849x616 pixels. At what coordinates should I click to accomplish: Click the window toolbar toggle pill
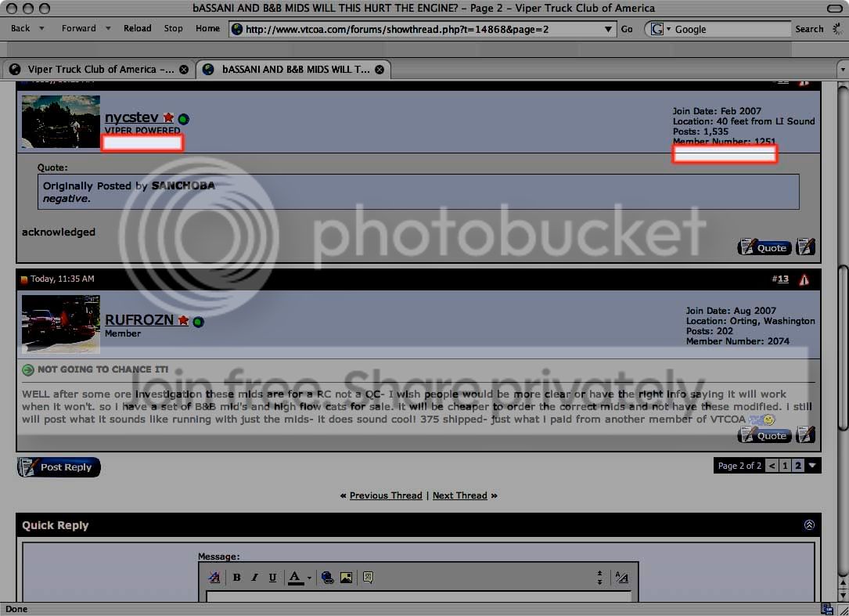coord(835,8)
